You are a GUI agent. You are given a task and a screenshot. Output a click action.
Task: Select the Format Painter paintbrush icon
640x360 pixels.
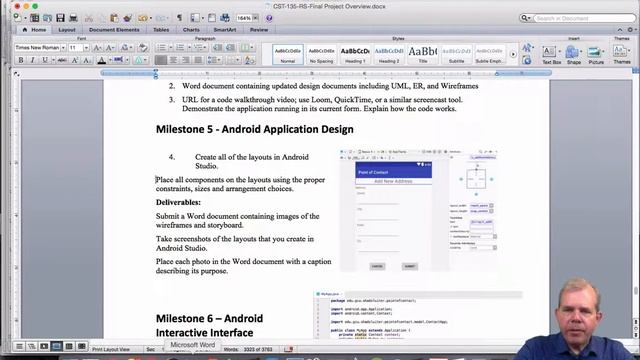click(128, 18)
